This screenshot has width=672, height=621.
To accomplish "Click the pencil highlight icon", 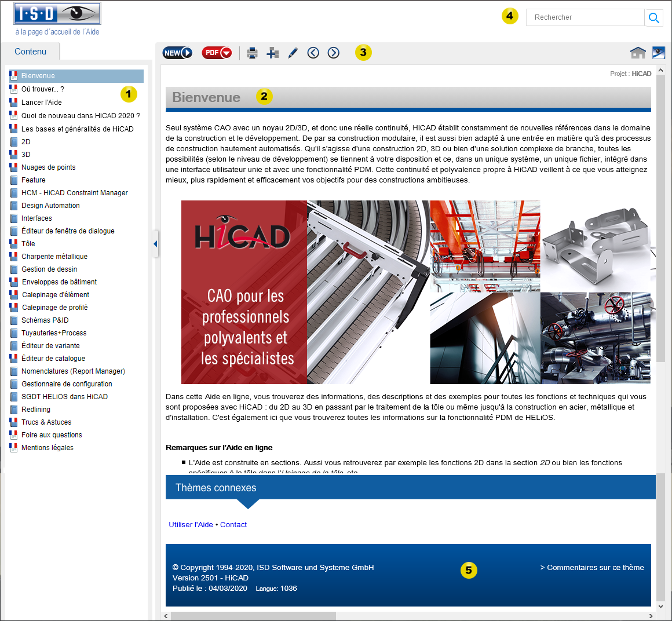I will pos(293,53).
